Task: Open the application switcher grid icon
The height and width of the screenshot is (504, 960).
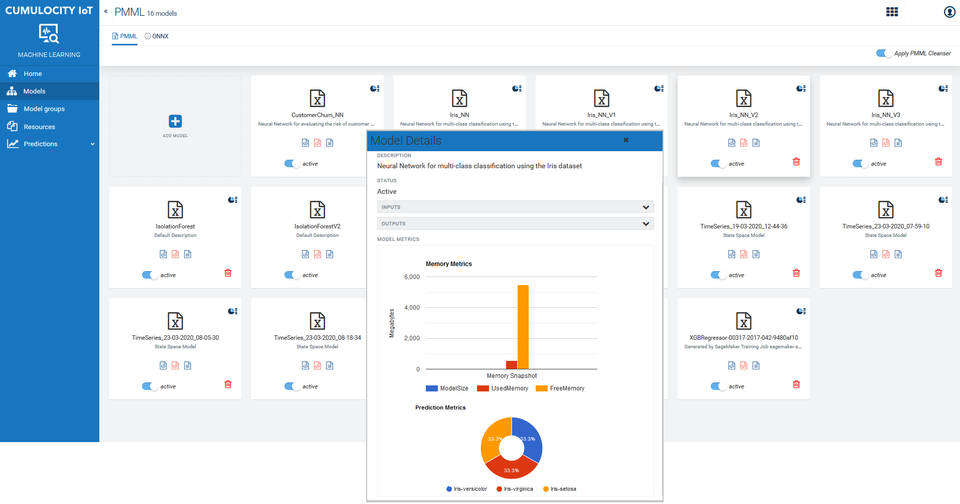Action: tap(891, 12)
